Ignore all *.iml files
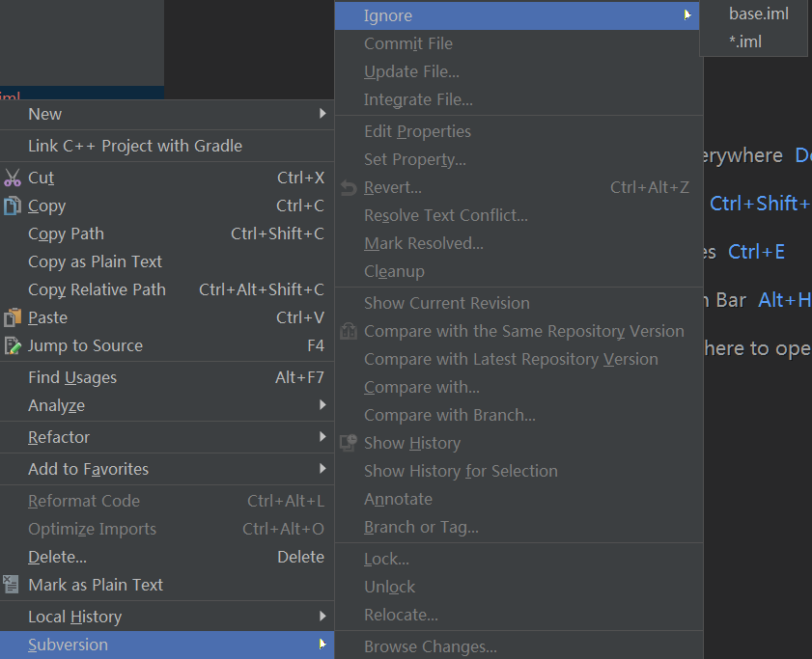Image resolution: width=812 pixels, height=659 pixels. [x=745, y=41]
